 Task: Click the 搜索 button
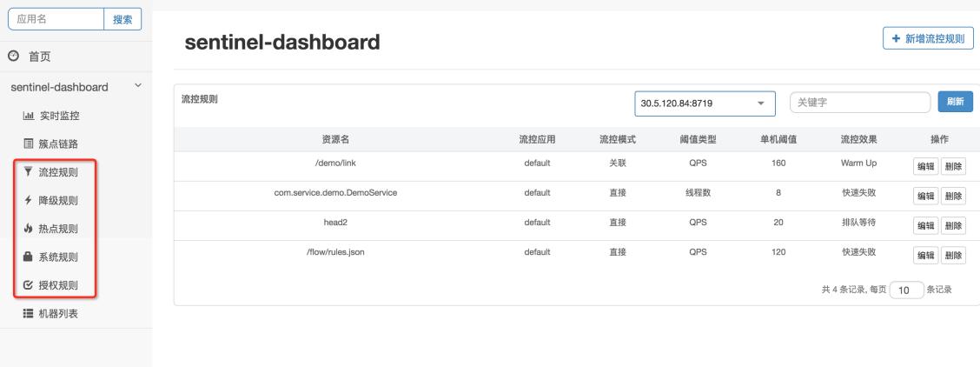tap(122, 19)
